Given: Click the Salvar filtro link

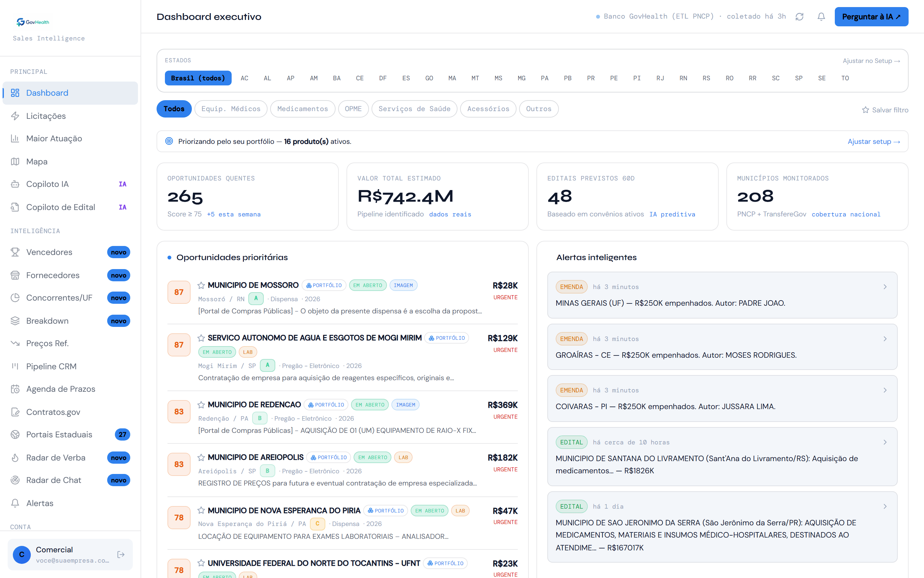Looking at the screenshot, I should click(885, 110).
